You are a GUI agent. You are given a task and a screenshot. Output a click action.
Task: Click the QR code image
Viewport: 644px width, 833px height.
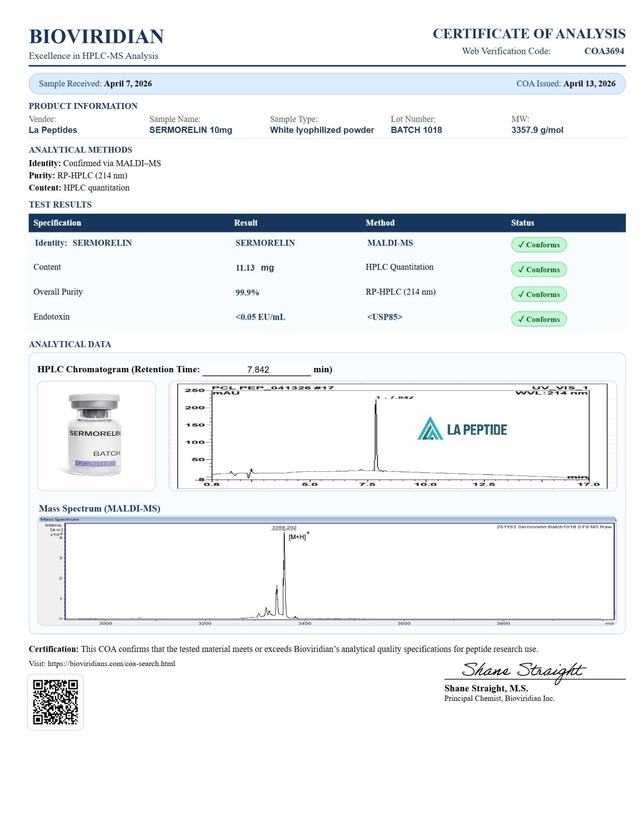point(55,702)
